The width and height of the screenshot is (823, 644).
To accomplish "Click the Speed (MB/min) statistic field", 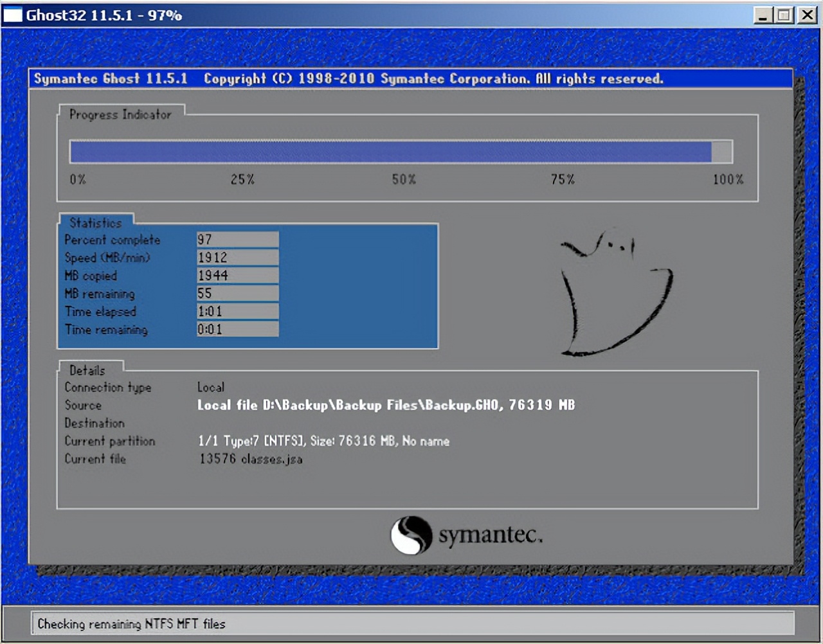I will tap(237, 257).
